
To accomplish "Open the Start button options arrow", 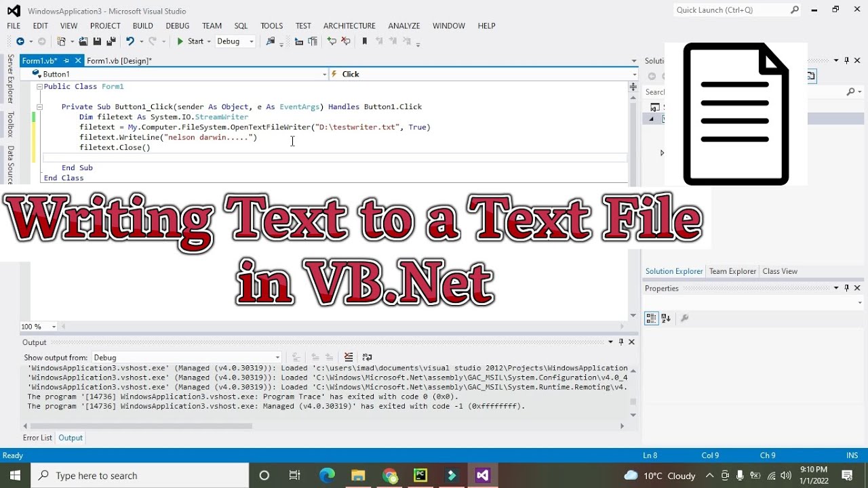I will 208,41.
